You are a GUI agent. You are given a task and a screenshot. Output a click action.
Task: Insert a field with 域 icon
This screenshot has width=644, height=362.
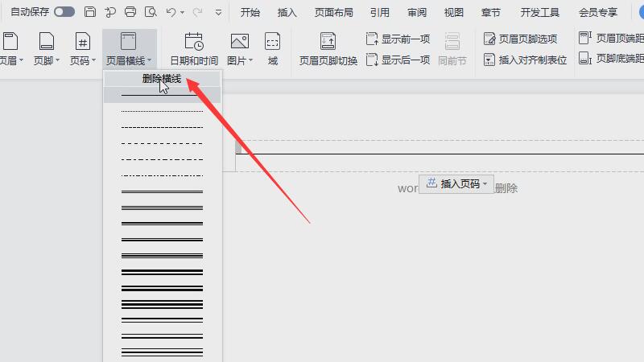click(x=272, y=42)
